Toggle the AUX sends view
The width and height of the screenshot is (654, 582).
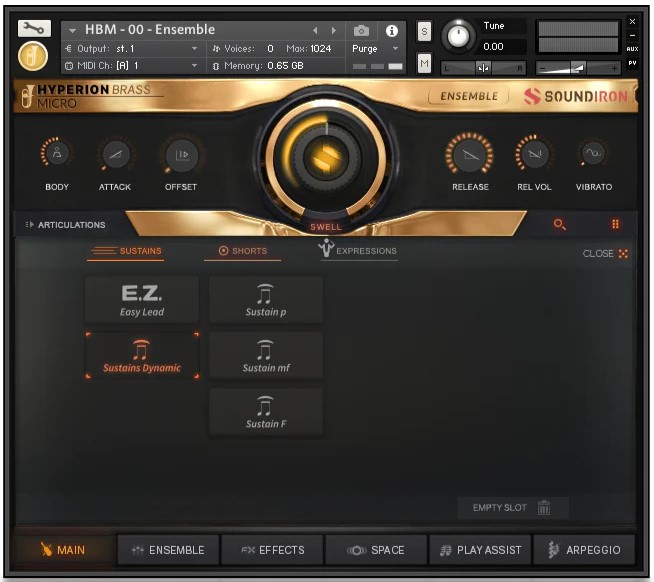click(x=632, y=49)
